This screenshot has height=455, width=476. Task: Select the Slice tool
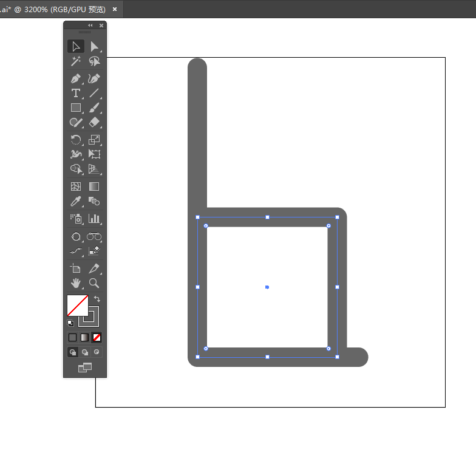point(94,269)
